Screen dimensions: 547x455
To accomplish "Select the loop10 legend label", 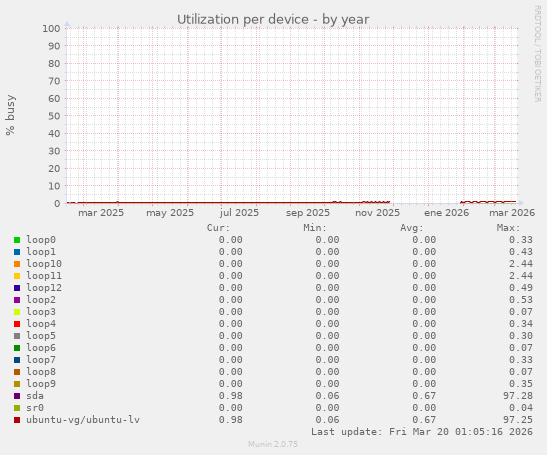I will [44, 263].
